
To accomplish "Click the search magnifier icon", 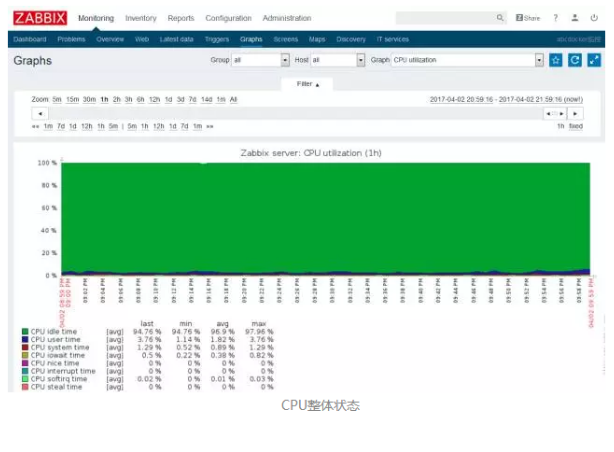I will click(x=500, y=18).
